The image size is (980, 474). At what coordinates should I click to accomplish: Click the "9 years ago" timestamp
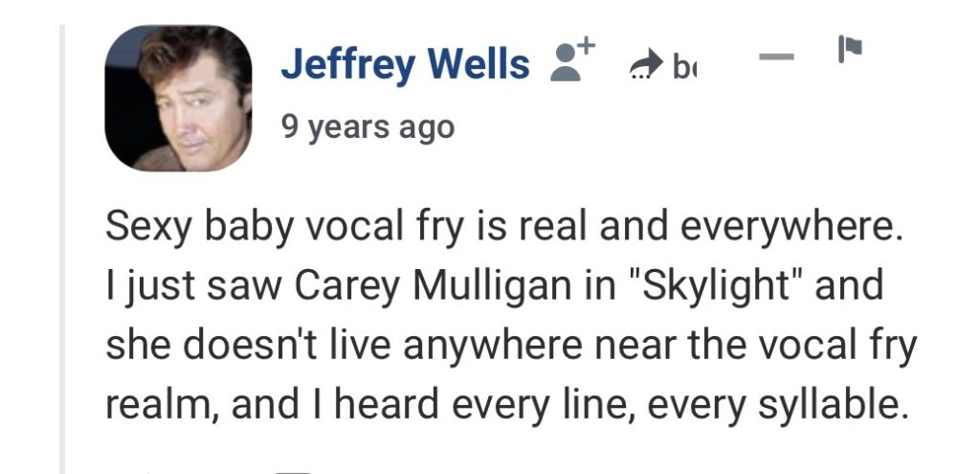point(367,126)
